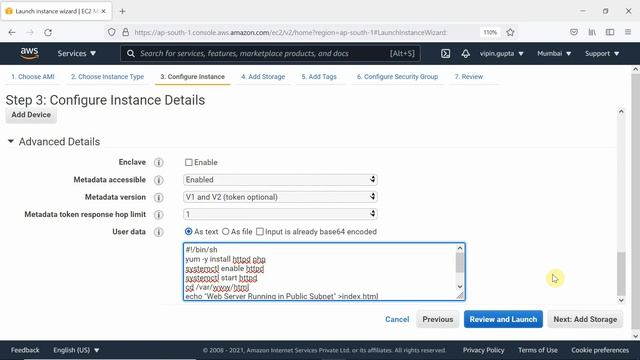
Task: Go to step 6 Configure Security Group
Action: pos(397,77)
